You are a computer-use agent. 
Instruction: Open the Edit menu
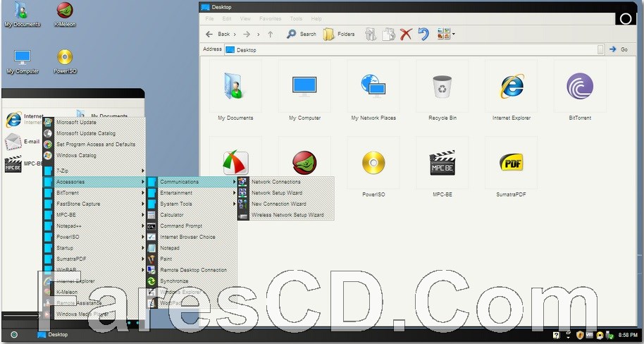coord(227,19)
